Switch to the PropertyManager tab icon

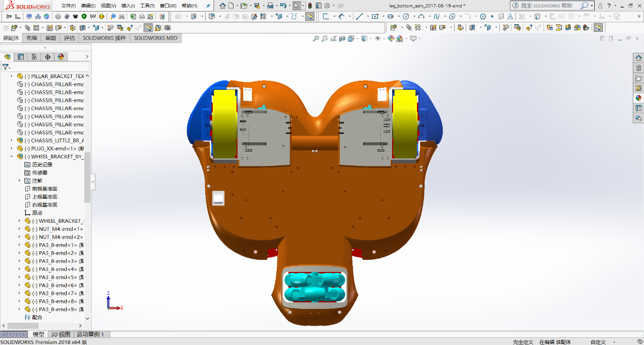click(20, 57)
